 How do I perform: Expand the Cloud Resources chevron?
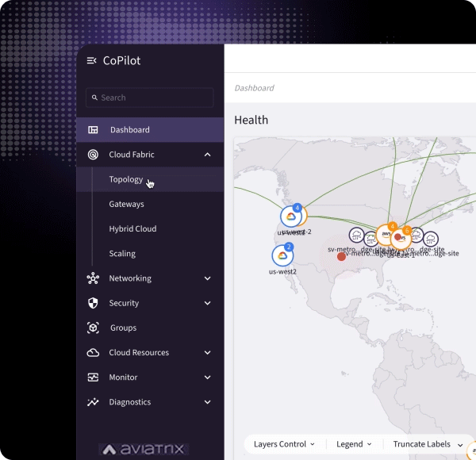pyautogui.click(x=207, y=353)
